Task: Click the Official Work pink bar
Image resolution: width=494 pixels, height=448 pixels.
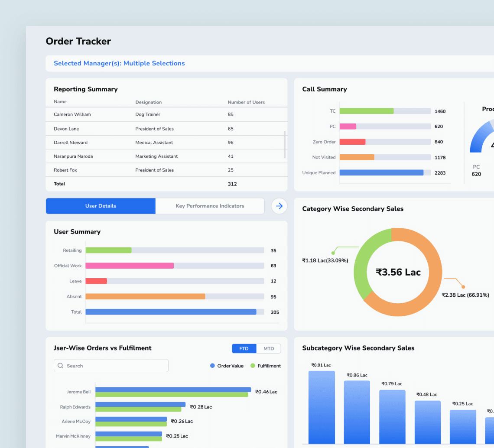Action: [130, 266]
